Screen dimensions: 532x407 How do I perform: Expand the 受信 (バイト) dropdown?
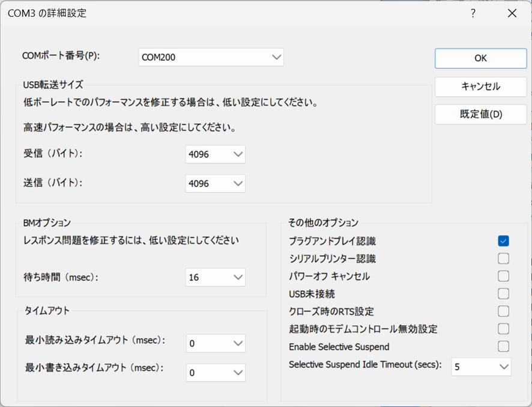point(215,155)
